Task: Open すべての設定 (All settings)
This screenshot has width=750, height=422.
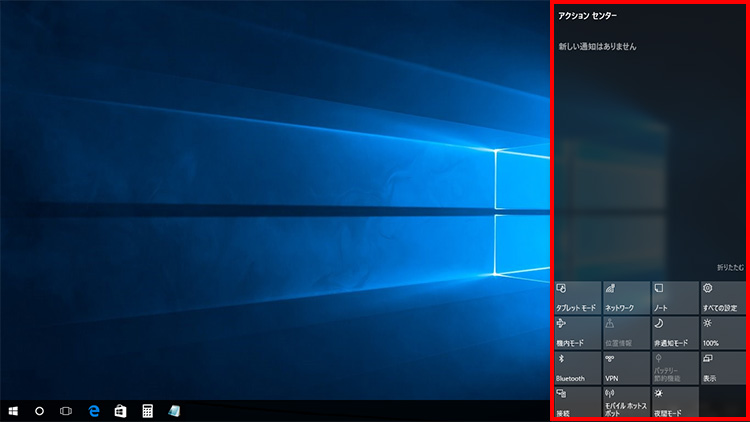Action: [722, 297]
